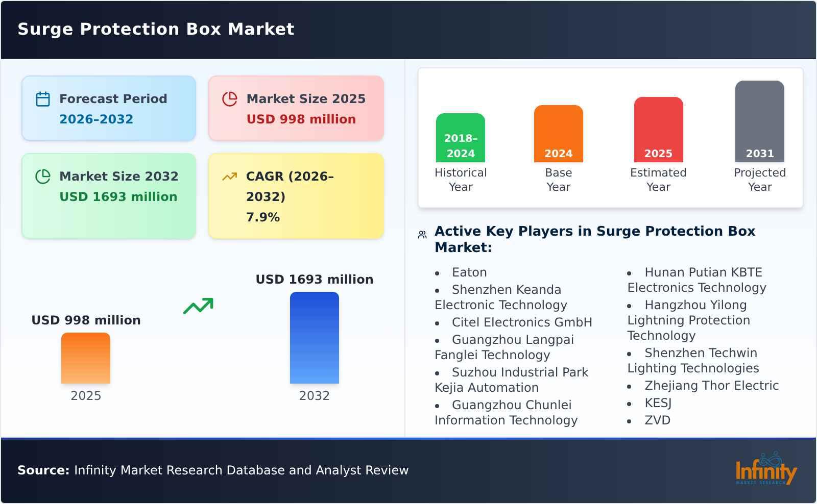817x504 pixels.
Task: Click the trending arrow icon in CAGR card
Action: tap(229, 176)
